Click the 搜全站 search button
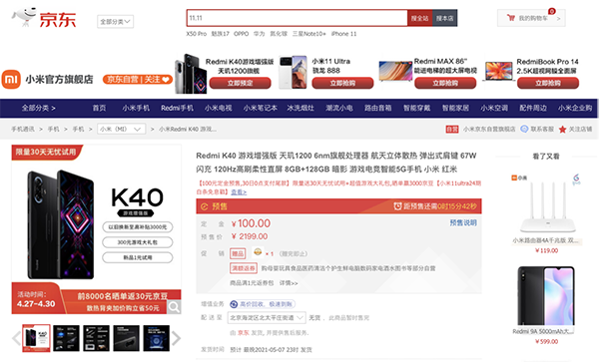This screenshot has height=364, width=599. (419, 18)
